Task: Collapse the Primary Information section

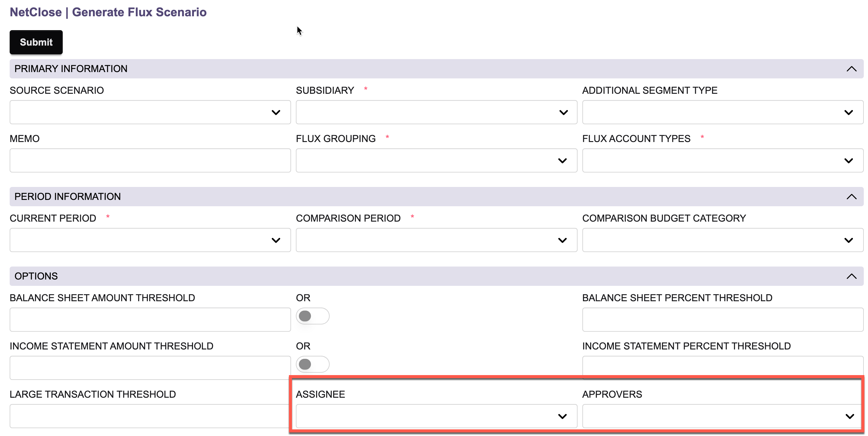Action: click(x=851, y=69)
